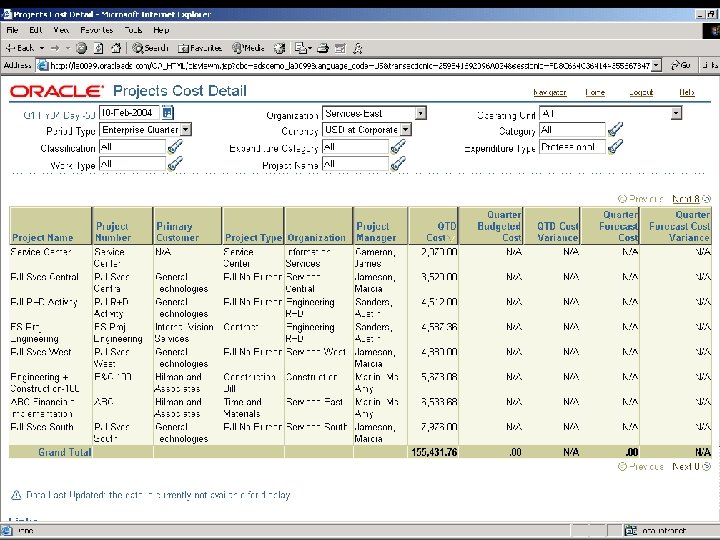
Task: Expand the Currency dropdown
Action: [405, 129]
